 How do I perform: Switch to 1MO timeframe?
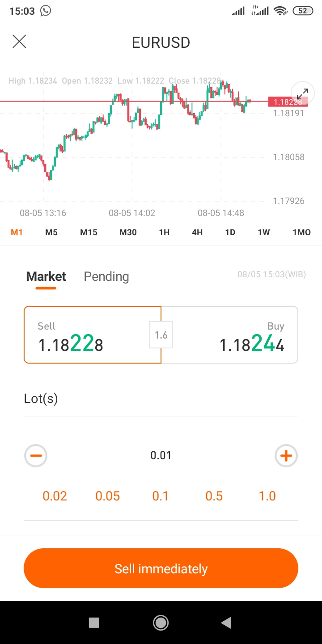(x=301, y=232)
